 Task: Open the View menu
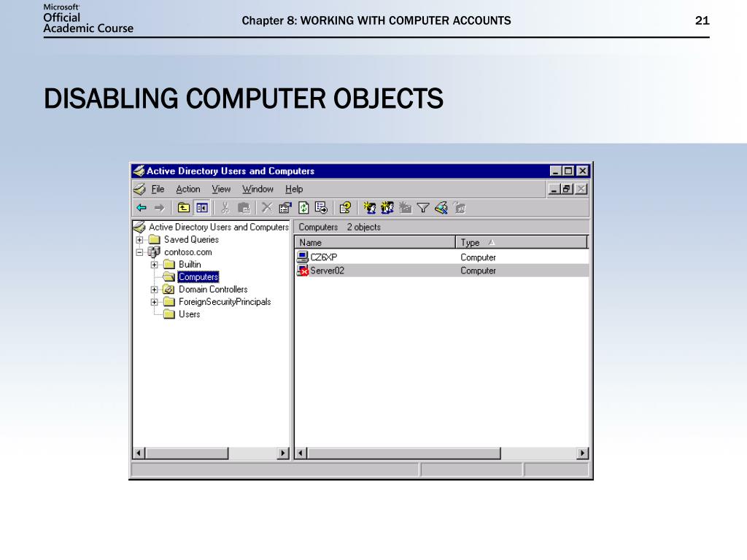(221, 189)
